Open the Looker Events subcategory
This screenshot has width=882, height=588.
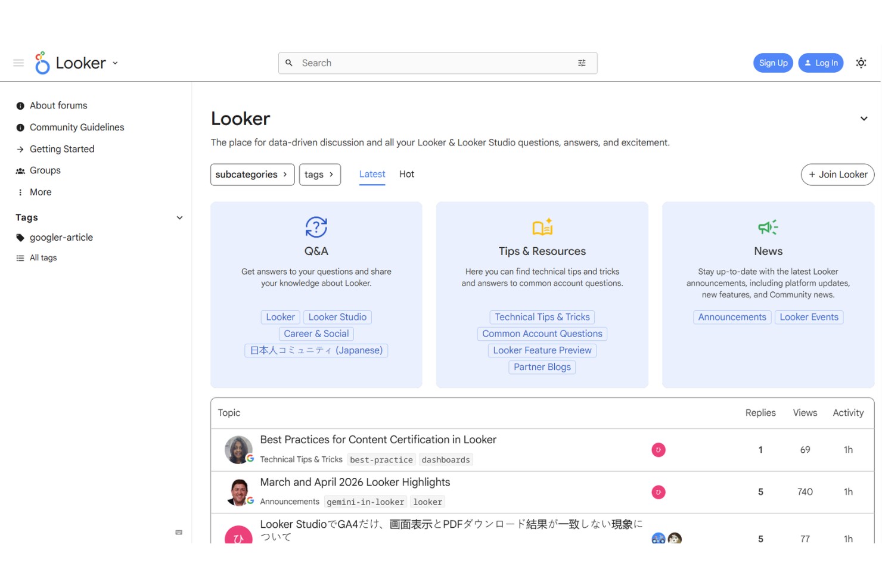(809, 317)
